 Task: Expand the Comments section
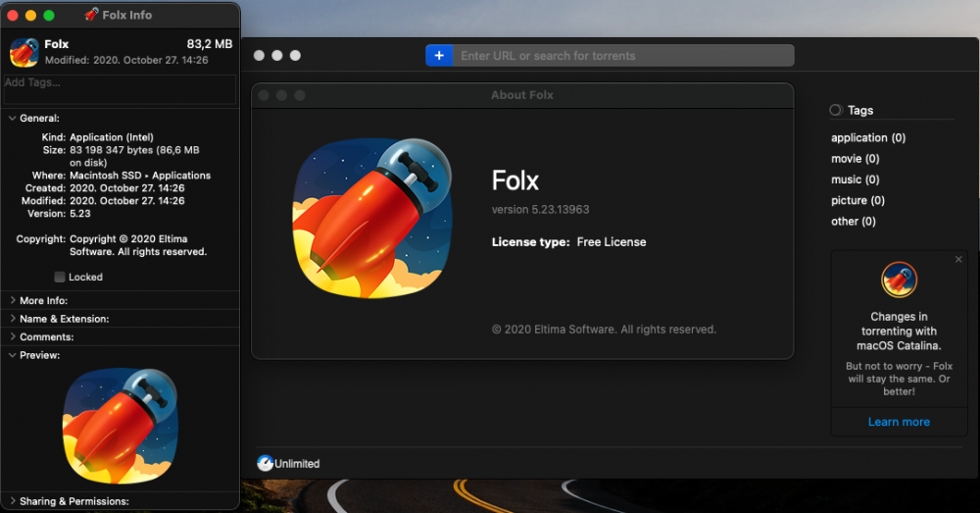point(12,336)
